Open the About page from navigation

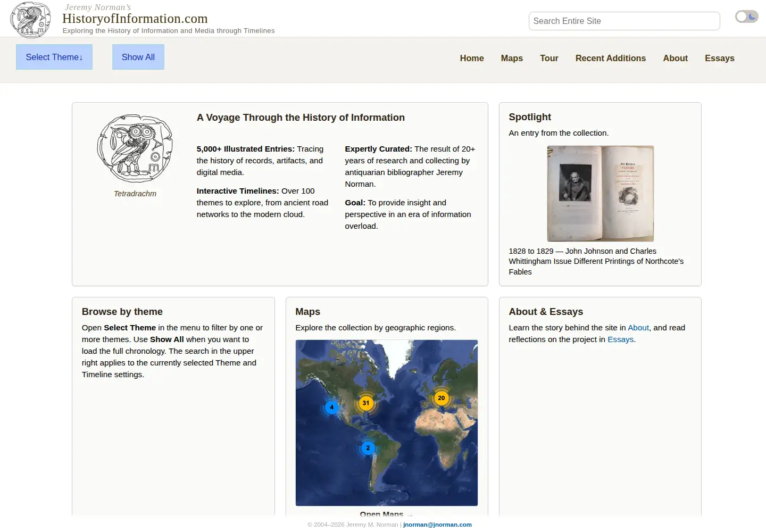[675, 58]
